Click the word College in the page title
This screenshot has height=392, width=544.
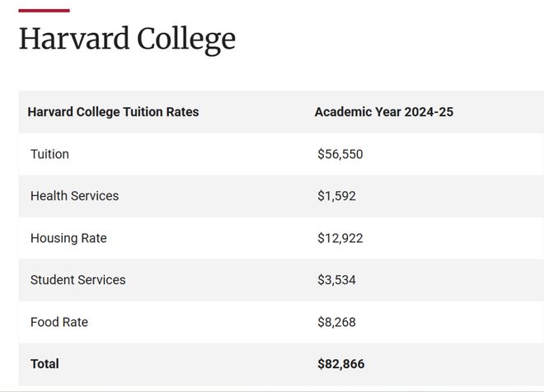click(186, 40)
